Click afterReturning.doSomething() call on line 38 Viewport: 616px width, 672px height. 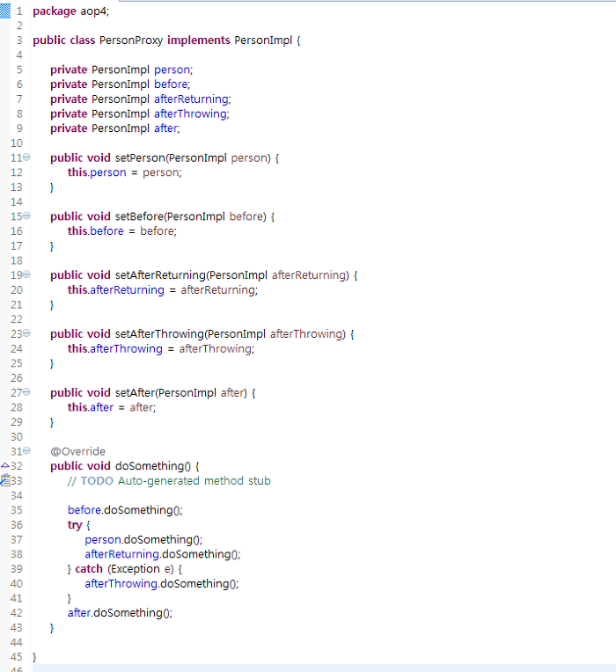[x=163, y=554]
